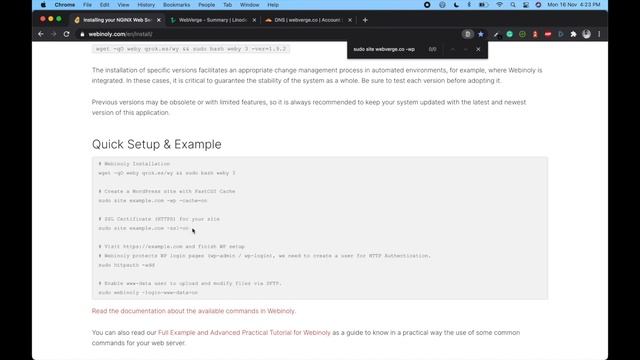This screenshot has width=640, height=360.
Task: Click the solid green circle extension icon
Action: [509, 34]
